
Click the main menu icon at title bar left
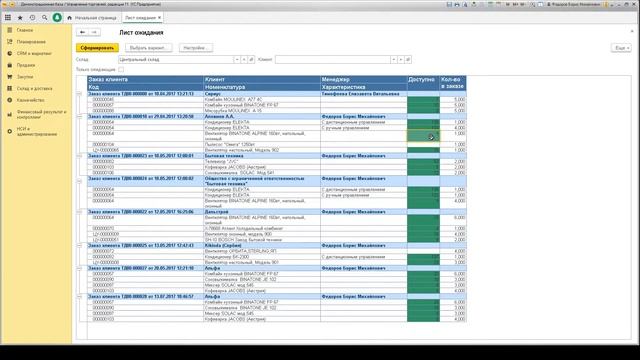[x=5, y=4]
